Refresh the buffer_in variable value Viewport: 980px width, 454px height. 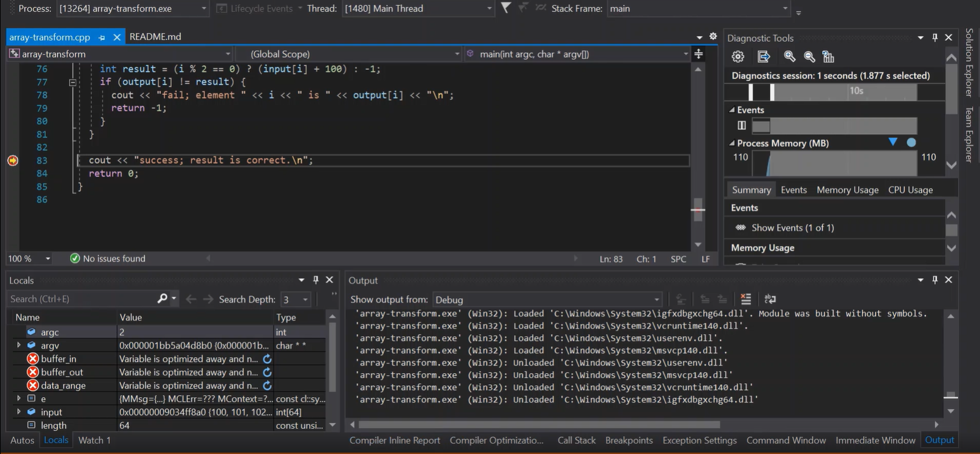[267, 359]
